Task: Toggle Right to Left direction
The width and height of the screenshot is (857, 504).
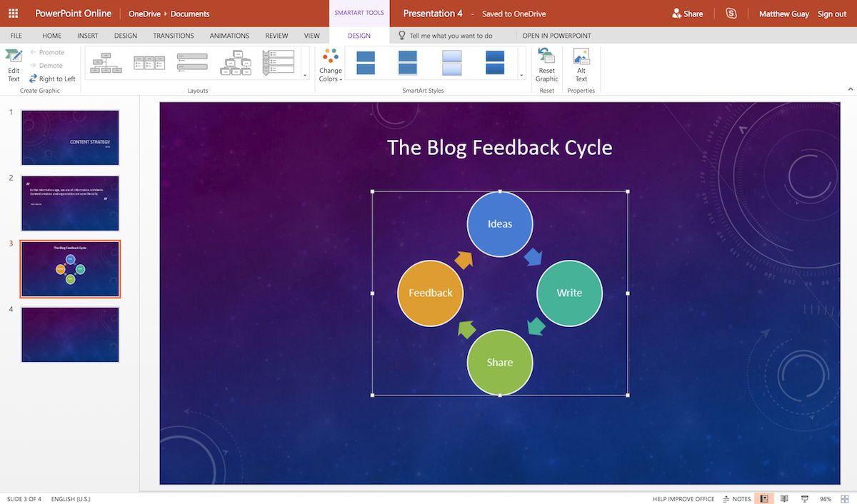Action: click(52, 79)
